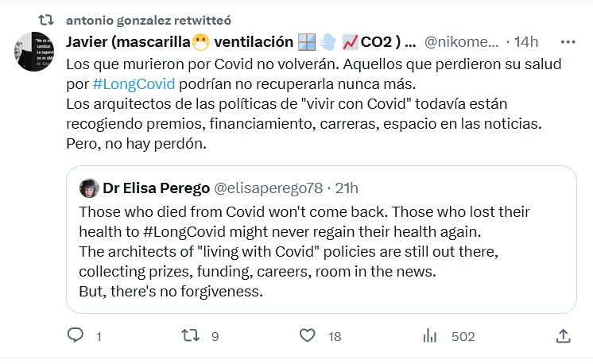
Task: Click the share upload icon
Action: click(563, 336)
